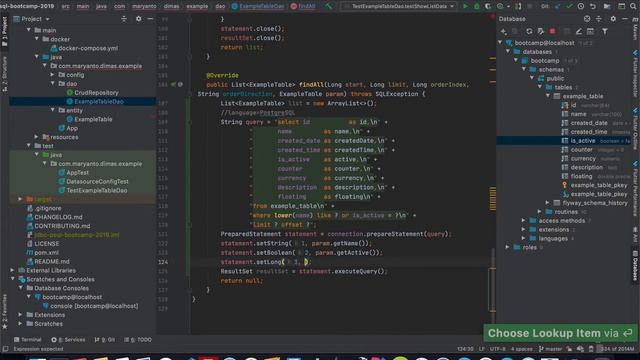The height and width of the screenshot is (360, 640).
Task: Open the Git tool window tab
Action: pos(104,340)
